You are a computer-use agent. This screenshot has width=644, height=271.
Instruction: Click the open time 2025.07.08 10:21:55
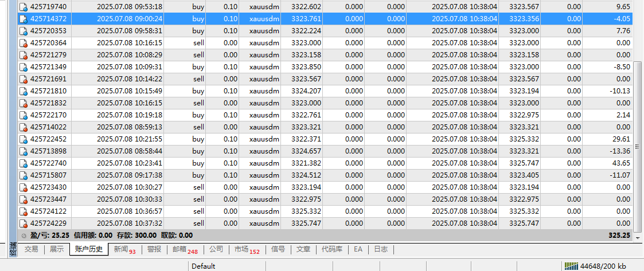(x=130, y=139)
